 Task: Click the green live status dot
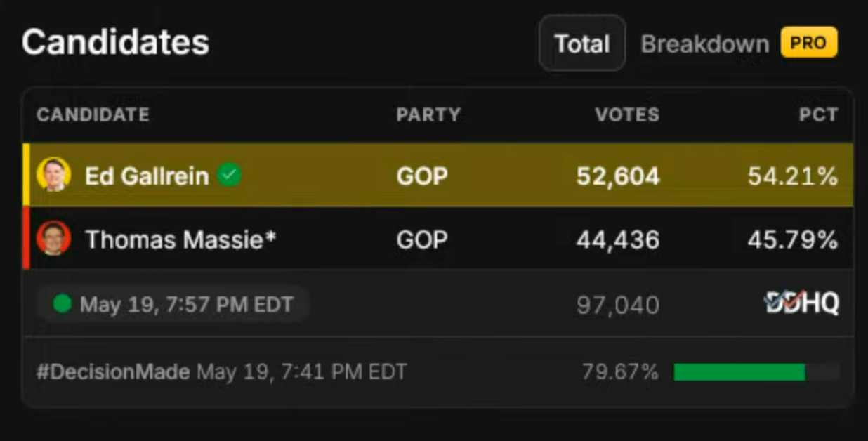tap(63, 303)
